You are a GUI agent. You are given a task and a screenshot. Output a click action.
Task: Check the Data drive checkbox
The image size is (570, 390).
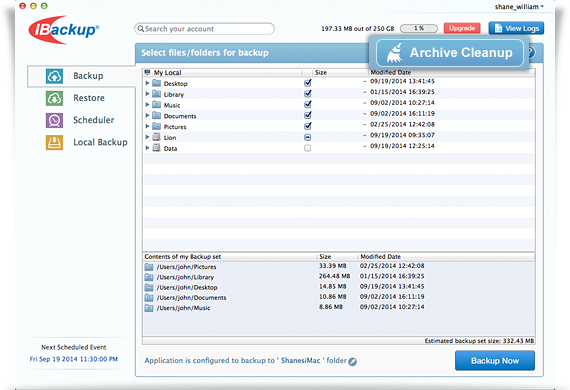tap(308, 148)
